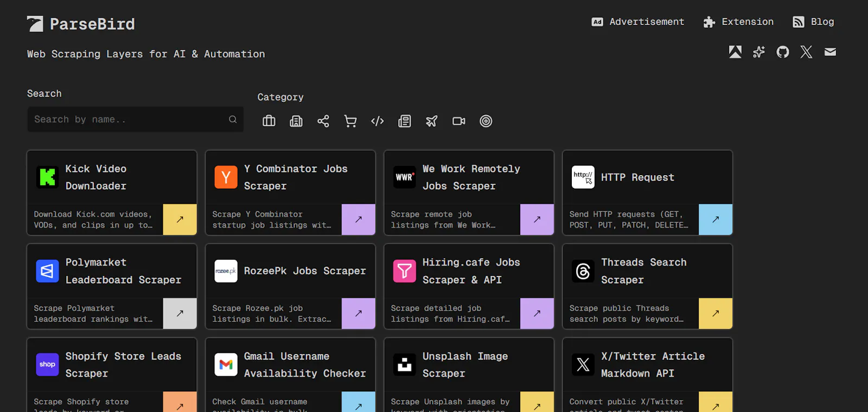Image resolution: width=868 pixels, height=412 pixels.
Task: Open Kick Video Downloader yellow arrow
Action: coord(180,220)
